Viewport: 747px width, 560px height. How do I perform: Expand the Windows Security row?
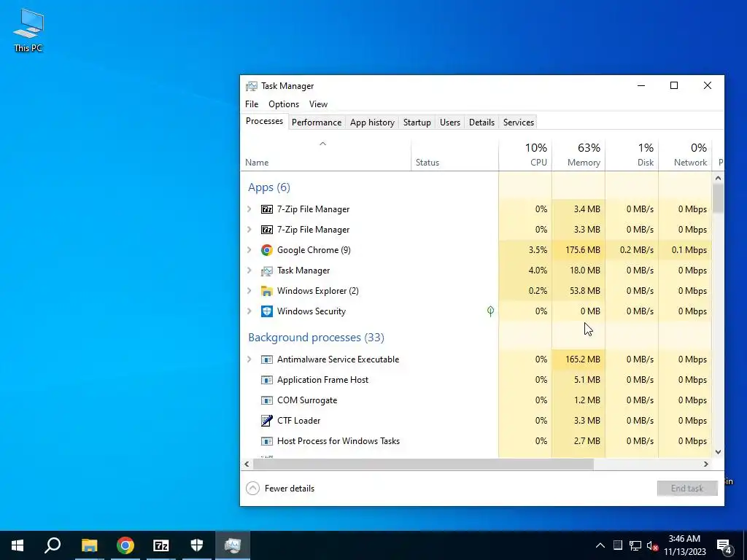pyautogui.click(x=249, y=311)
